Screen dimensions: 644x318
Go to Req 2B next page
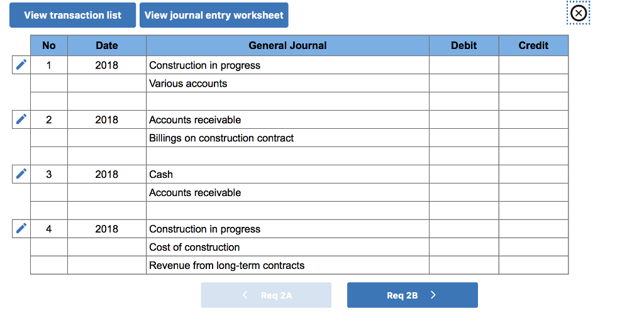point(412,295)
